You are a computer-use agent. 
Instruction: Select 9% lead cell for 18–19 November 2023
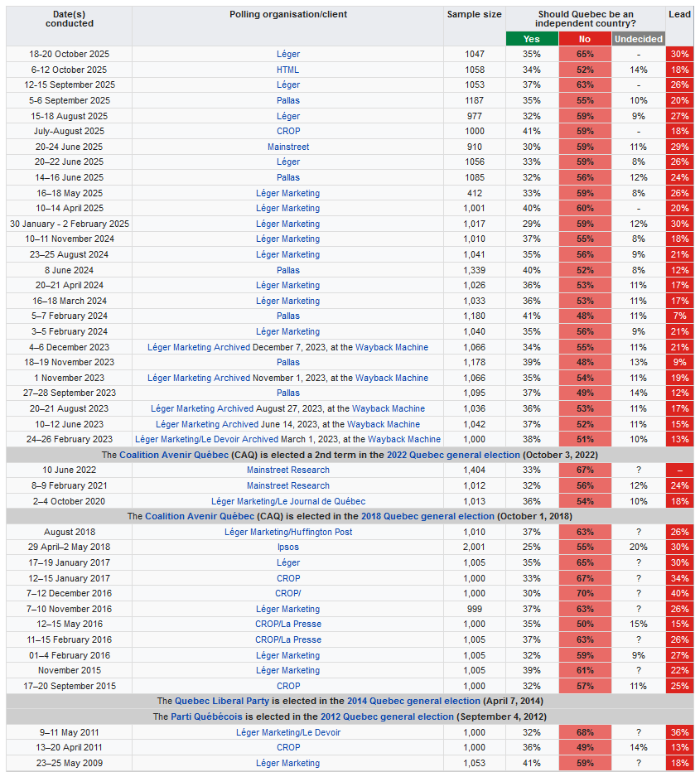680,362
